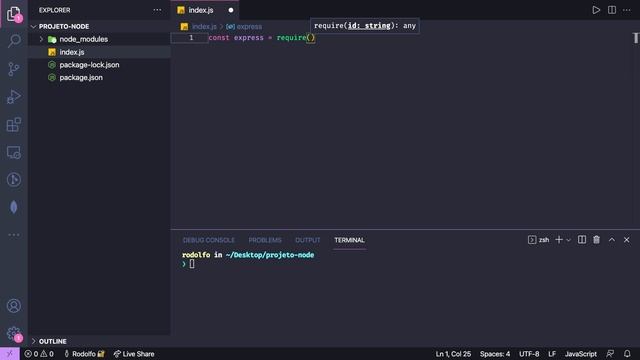Open the MongoDB leaf view
Viewport: 640px width, 360px height.
coord(14,207)
